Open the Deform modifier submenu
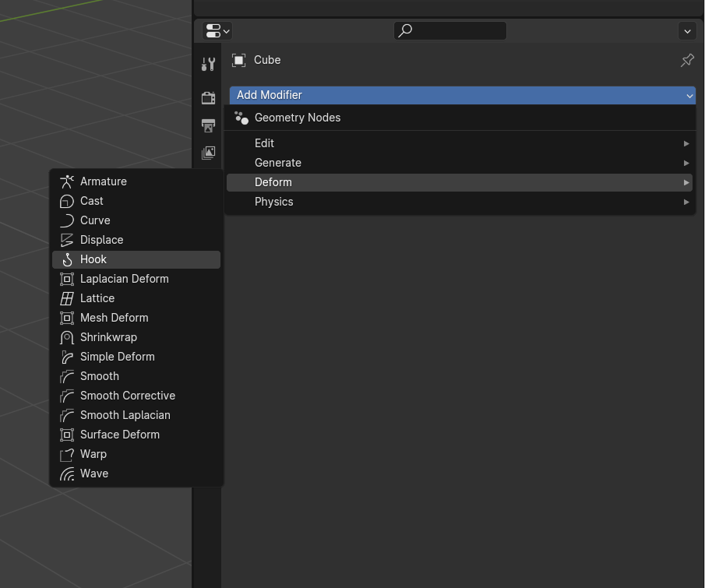 (x=460, y=182)
